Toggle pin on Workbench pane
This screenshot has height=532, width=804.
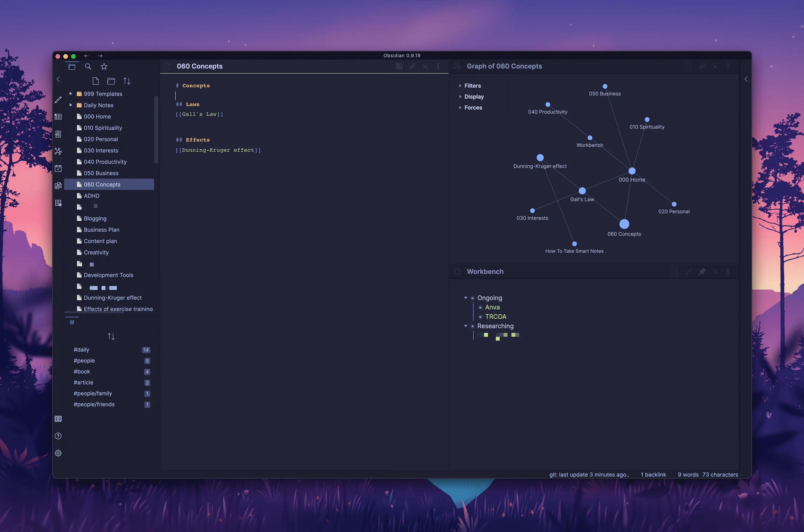[x=702, y=272]
